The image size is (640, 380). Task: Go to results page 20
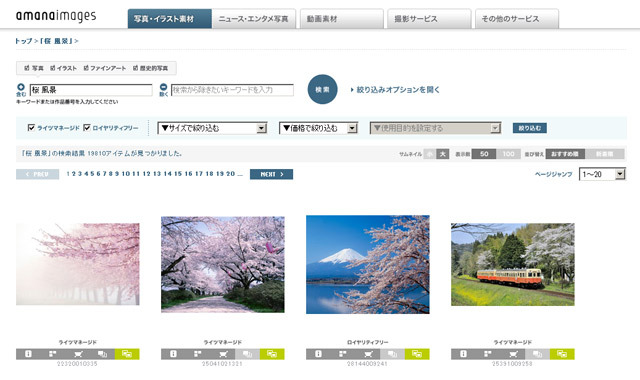point(231,174)
